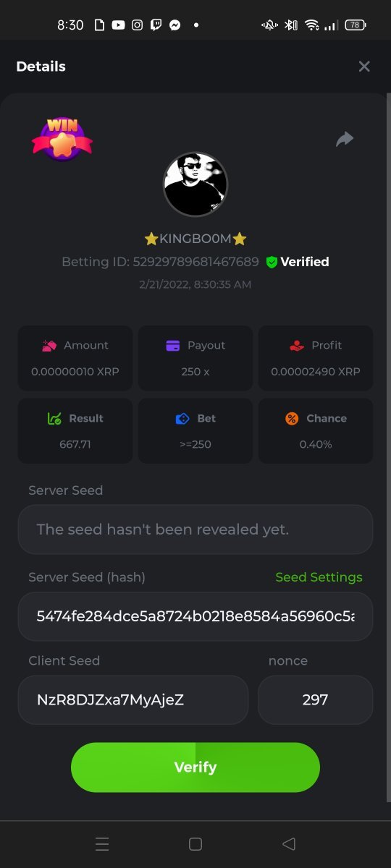Viewport: 391px width, 868px height.
Task: Tap the share arrow icon
Action: [345, 139]
